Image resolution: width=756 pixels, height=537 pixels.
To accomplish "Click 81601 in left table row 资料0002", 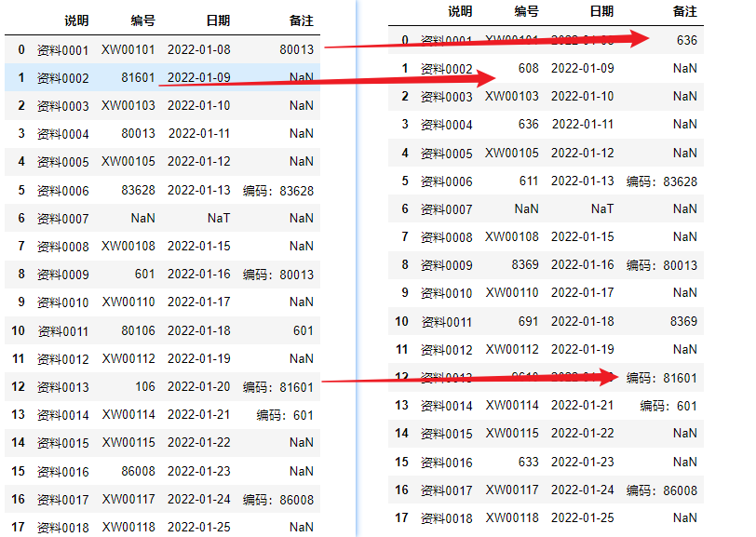I will pyautogui.click(x=138, y=77).
